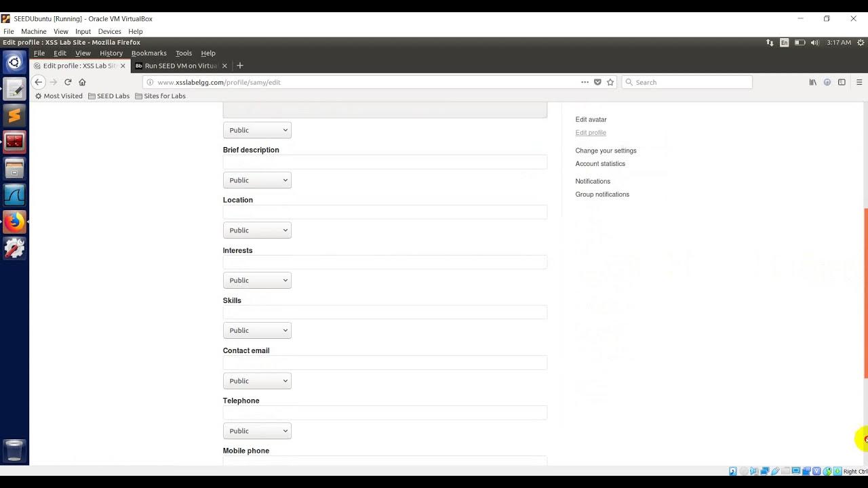Open the Firefox hamburger menu
Image resolution: width=868 pixels, height=488 pixels.
[x=859, y=82]
